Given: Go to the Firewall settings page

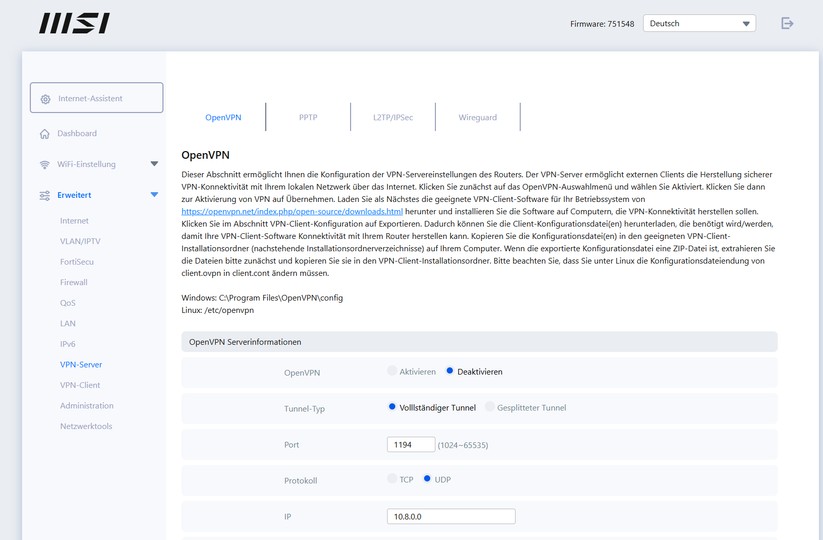Looking at the screenshot, I should click(74, 282).
